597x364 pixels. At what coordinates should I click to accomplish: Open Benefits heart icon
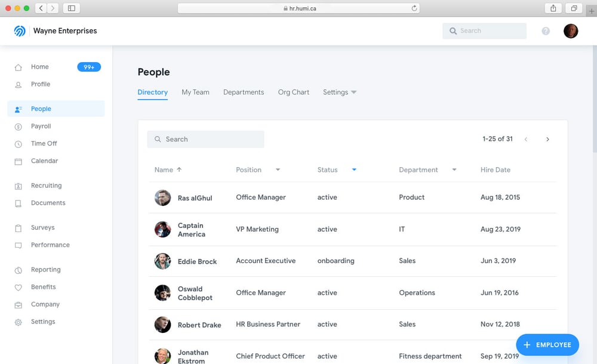pos(19,288)
